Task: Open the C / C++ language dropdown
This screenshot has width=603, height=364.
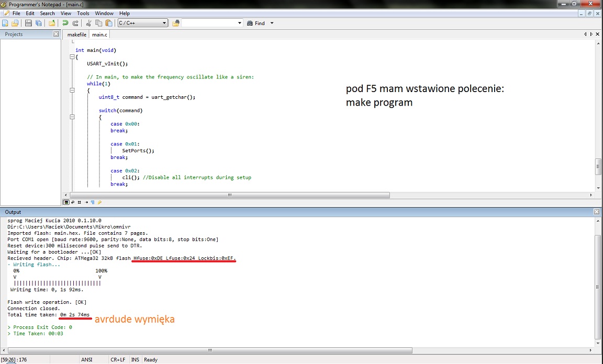Action: click(142, 23)
